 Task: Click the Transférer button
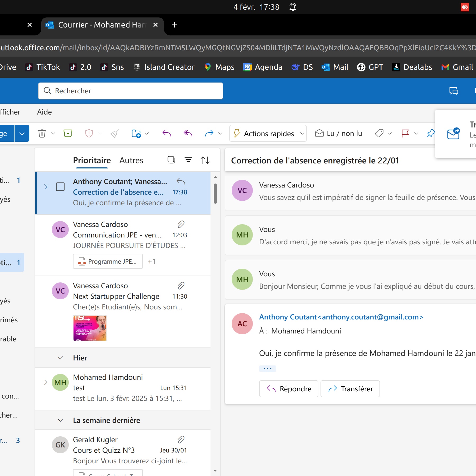pyautogui.click(x=350, y=389)
